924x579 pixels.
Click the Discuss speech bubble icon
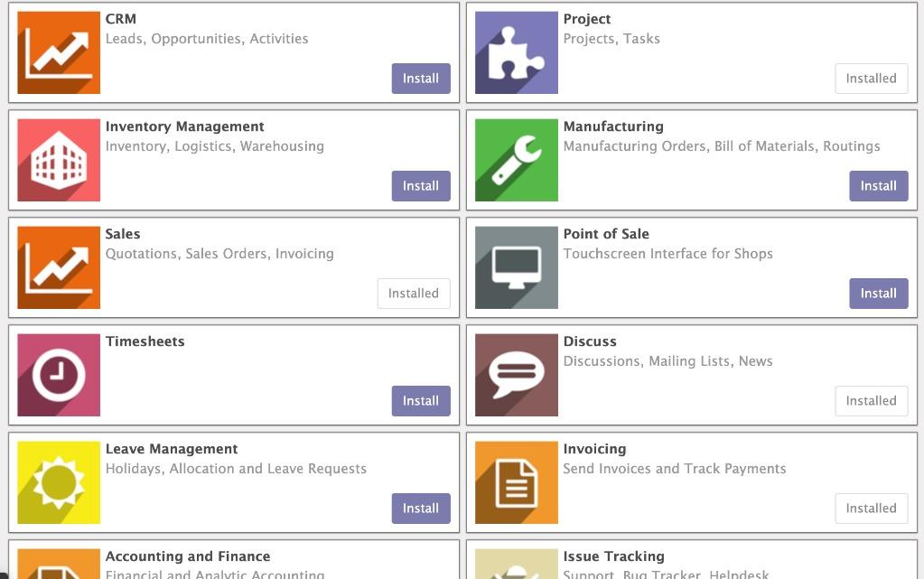pos(517,375)
